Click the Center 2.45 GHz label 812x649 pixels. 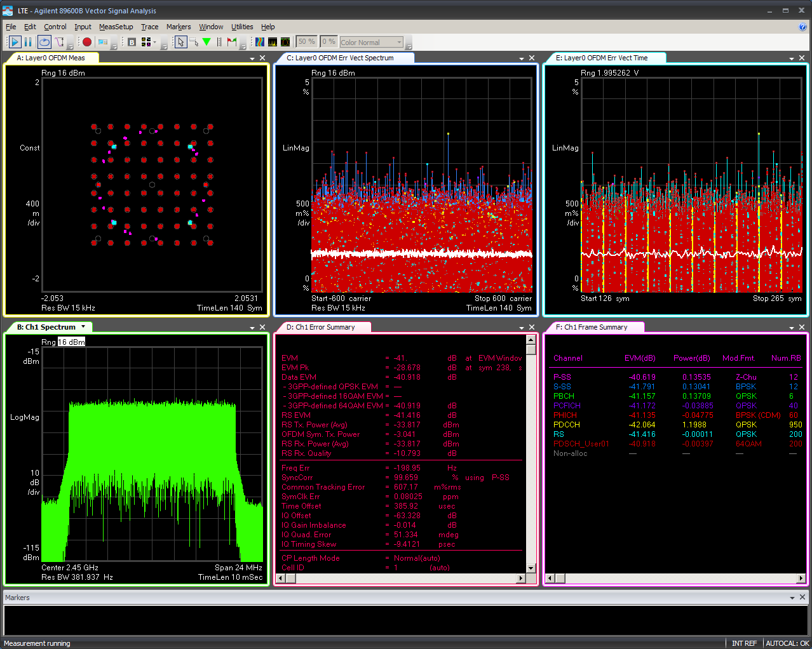coord(70,568)
